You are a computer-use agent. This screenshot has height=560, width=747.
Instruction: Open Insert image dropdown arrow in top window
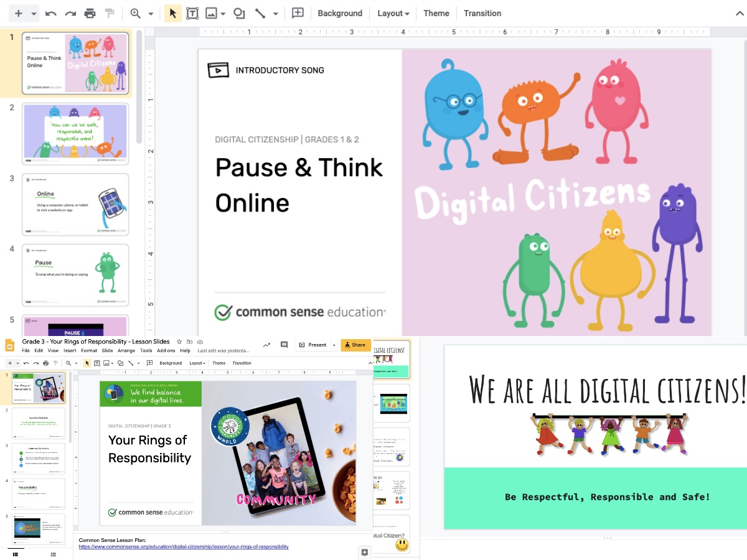(x=223, y=14)
